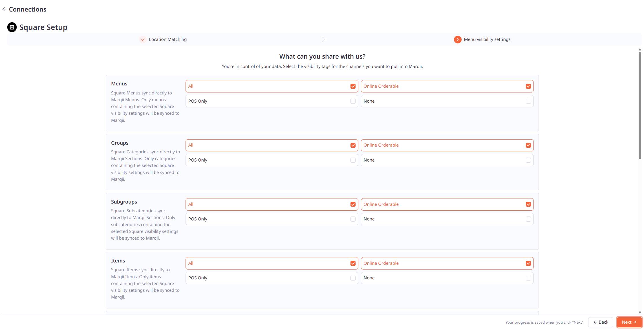Click the scrollbar down arrow
The height and width of the screenshot is (329, 644).
(x=640, y=312)
